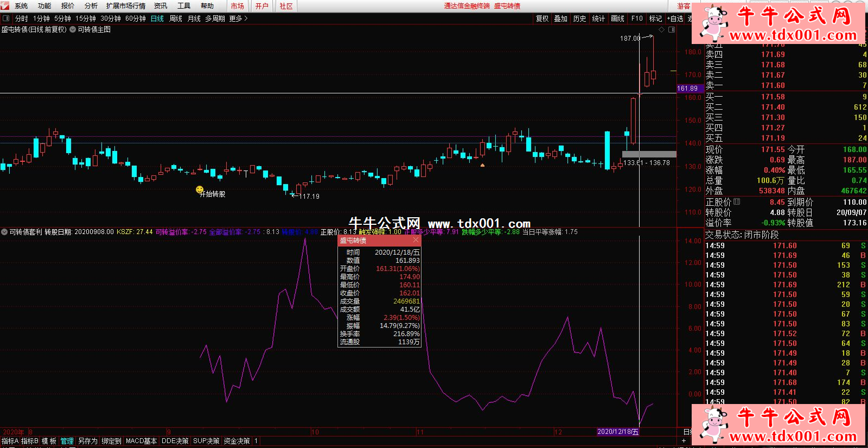This screenshot has width=868, height=448.
Task: Switch to 30分钟 period
Action: [111, 18]
